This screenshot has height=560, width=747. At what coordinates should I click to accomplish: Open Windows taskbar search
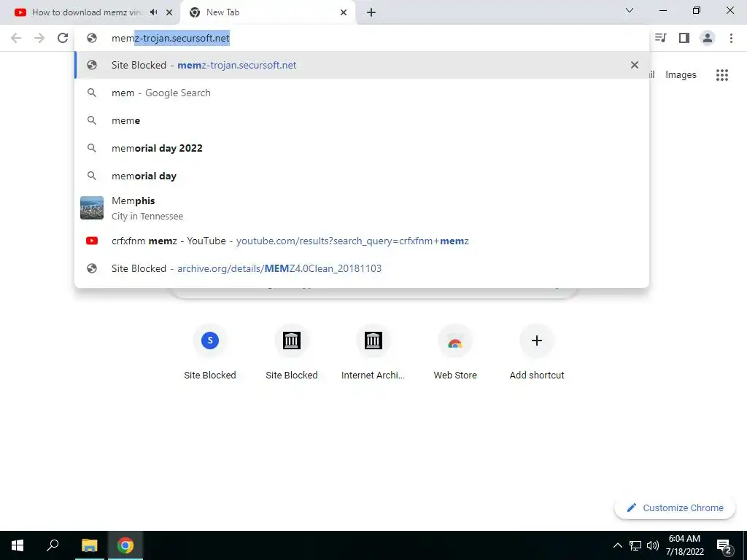tap(53, 545)
